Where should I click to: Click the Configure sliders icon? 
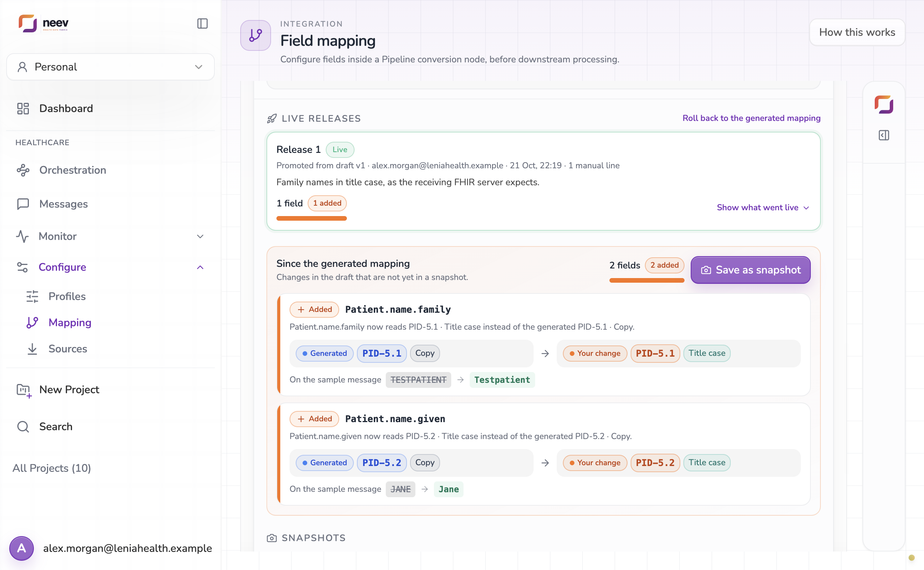click(23, 267)
